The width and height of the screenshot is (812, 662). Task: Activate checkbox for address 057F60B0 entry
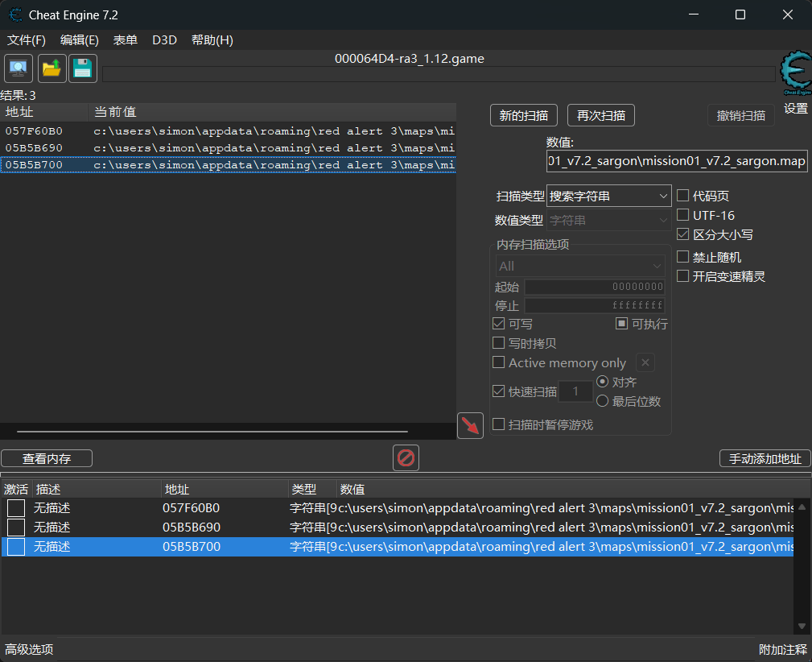(16, 508)
